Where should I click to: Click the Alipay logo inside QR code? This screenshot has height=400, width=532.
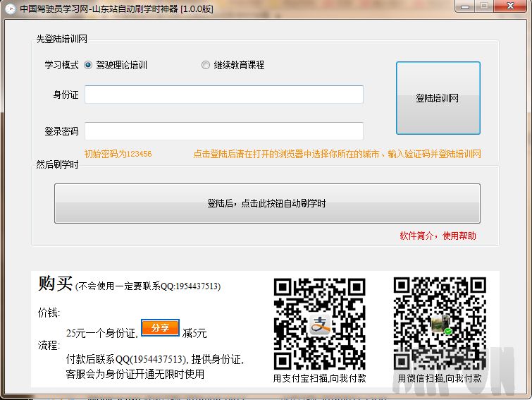coord(321,325)
